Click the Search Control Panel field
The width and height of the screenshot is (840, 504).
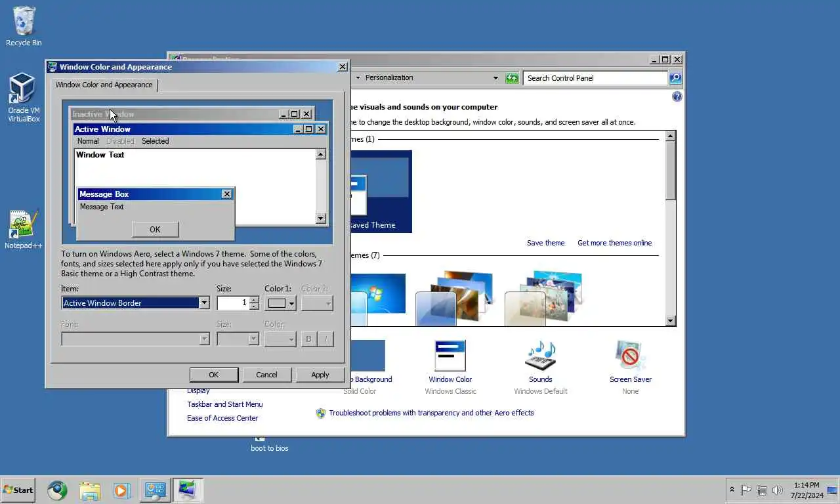(x=596, y=78)
